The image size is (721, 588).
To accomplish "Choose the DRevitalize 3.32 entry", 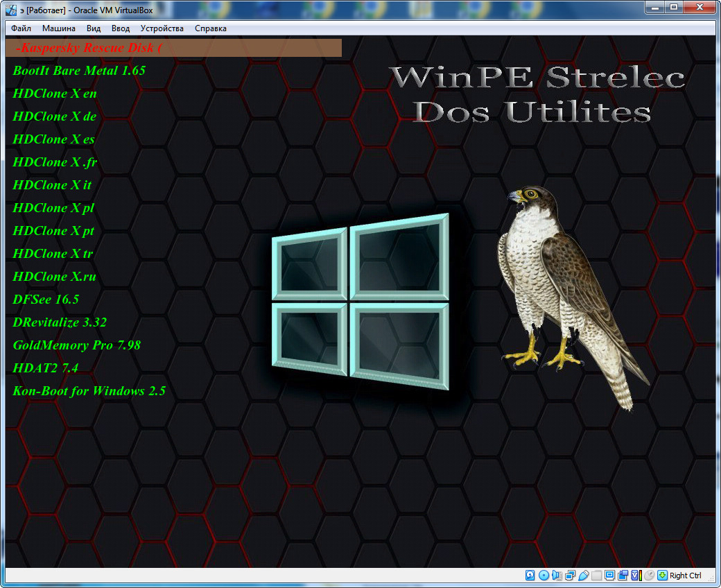I will click(60, 322).
